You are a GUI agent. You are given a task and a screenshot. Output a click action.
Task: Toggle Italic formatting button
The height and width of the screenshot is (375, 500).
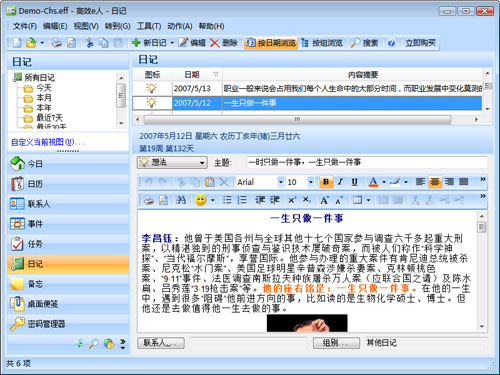point(340,182)
